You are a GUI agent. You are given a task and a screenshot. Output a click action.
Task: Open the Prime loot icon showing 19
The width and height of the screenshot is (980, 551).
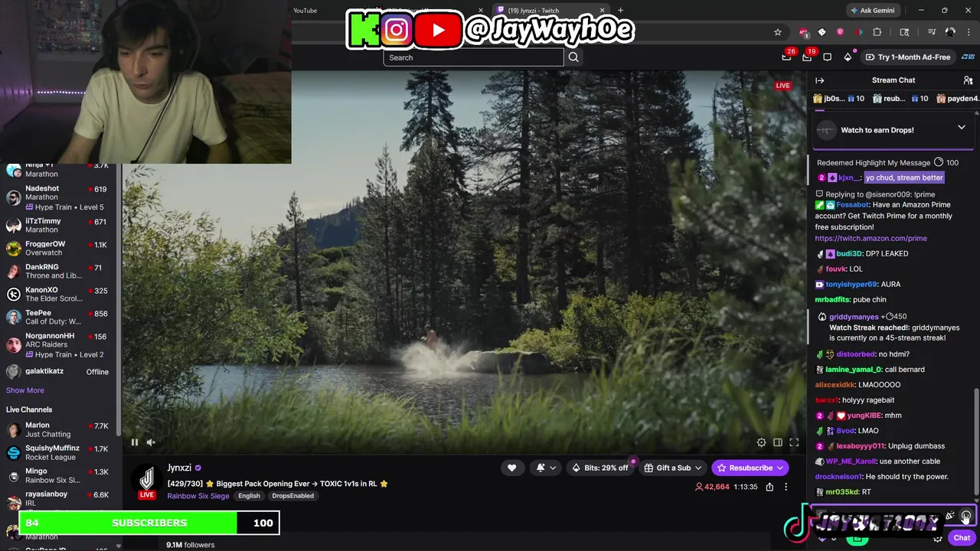coord(808,57)
